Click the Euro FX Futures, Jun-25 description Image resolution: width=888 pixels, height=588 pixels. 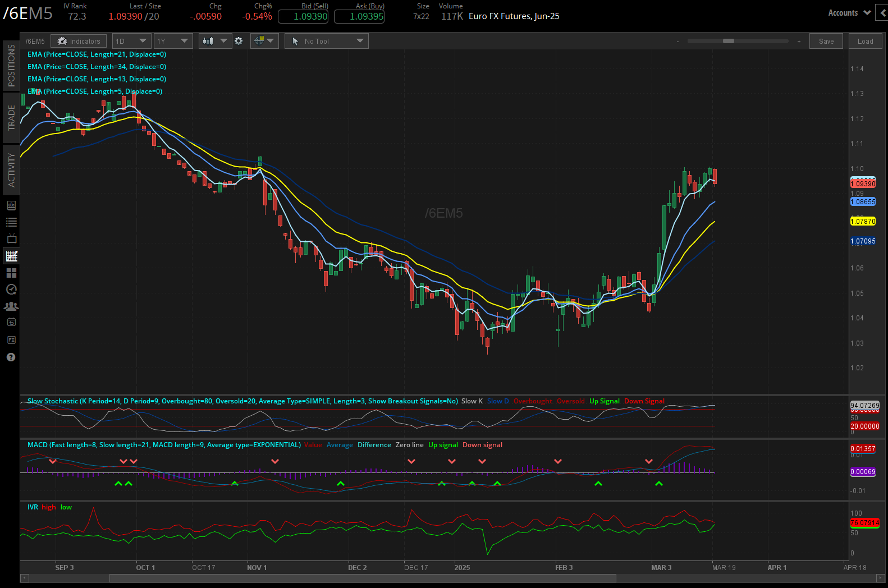514,16
